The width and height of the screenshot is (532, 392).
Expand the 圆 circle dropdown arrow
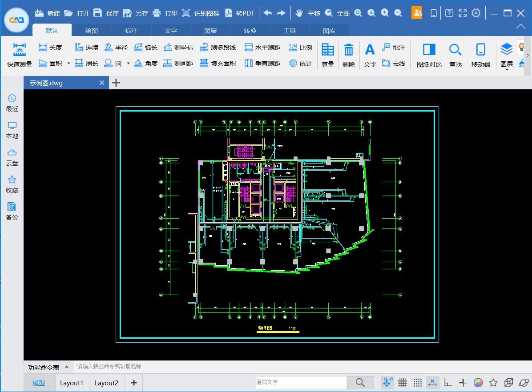pos(128,64)
